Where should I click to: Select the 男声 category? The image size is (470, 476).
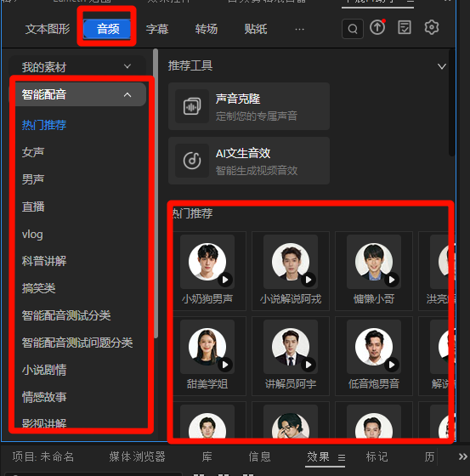coord(33,179)
